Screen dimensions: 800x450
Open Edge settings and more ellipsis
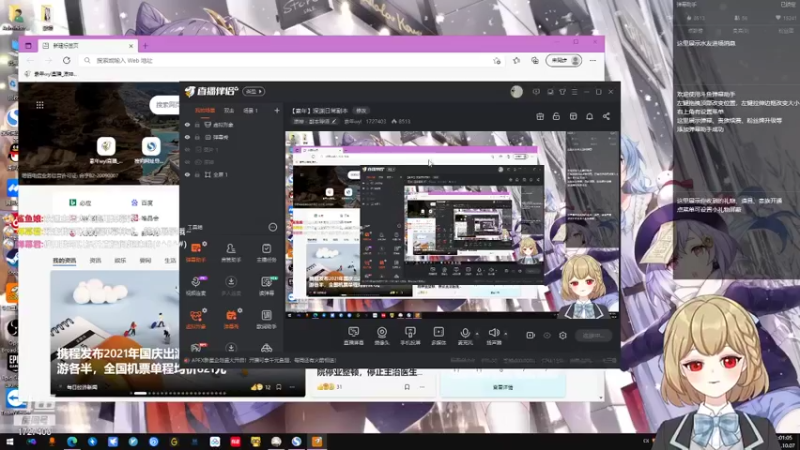pyautogui.click(x=593, y=60)
